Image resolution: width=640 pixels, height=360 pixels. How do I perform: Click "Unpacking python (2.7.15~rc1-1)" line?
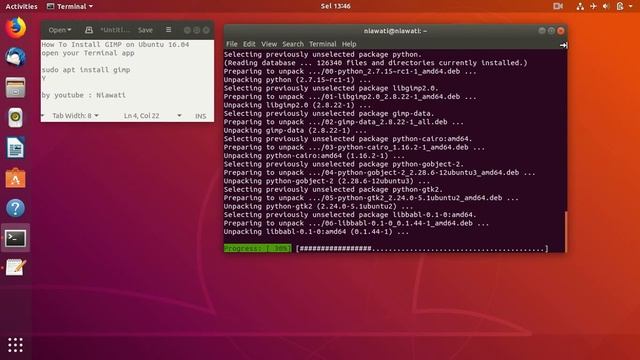(x=298, y=80)
